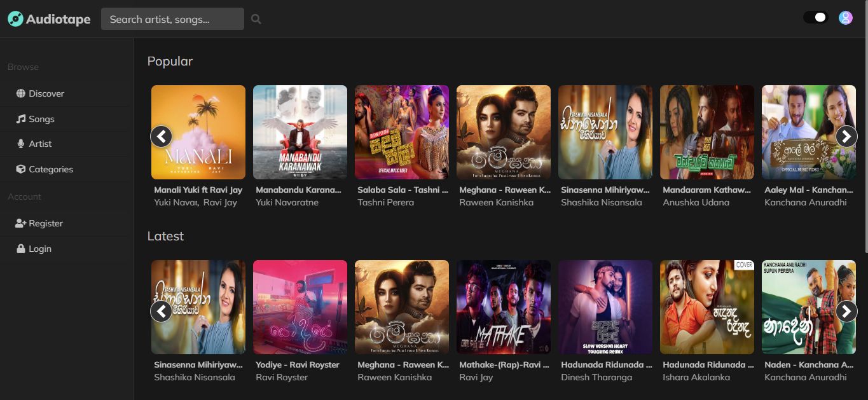Click Kanchana Anuradhi under Aaley Mal
Viewport: 868px width, 400px height.
(x=806, y=202)
